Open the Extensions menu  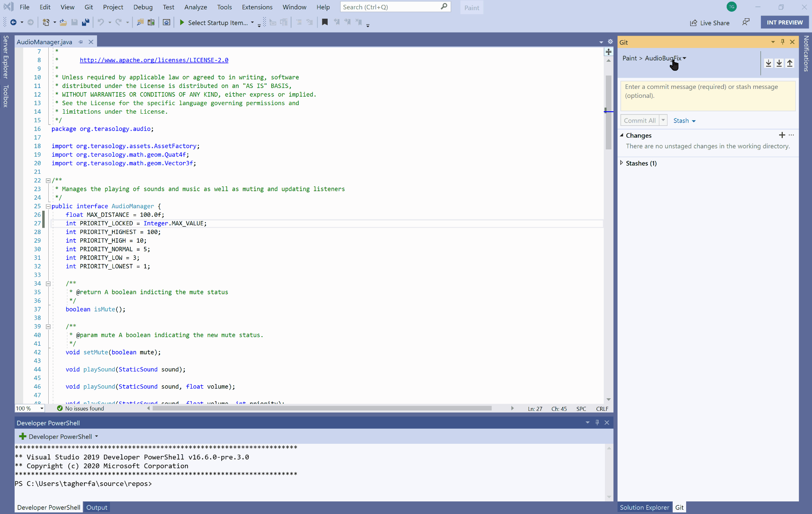(257, 7)
